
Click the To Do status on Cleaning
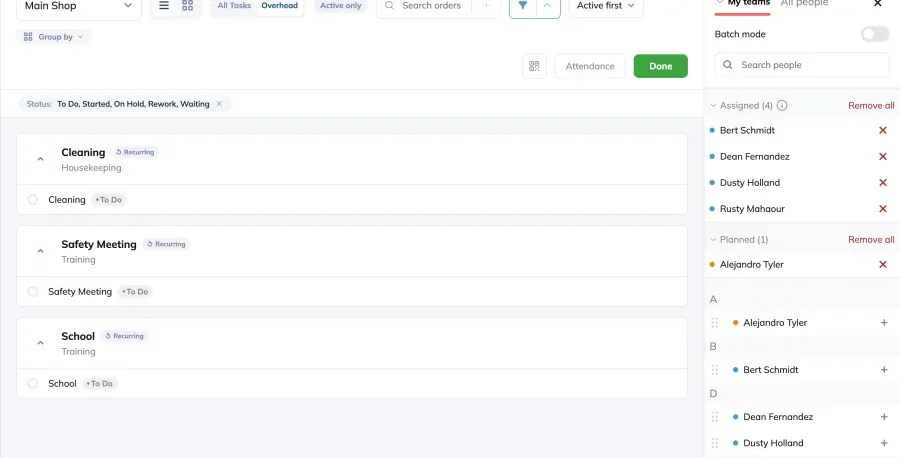pos(109,200)
